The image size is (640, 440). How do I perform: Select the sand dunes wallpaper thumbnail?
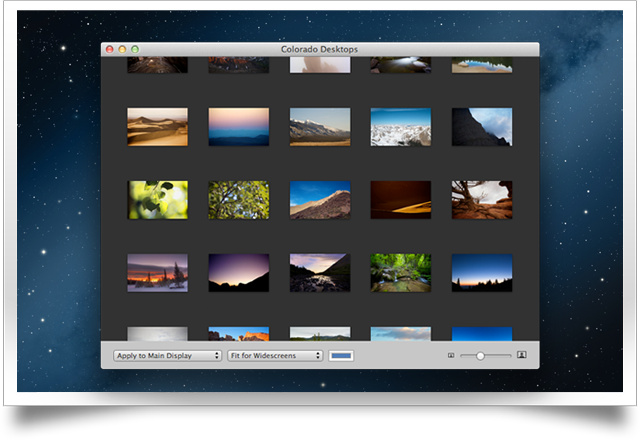tap(158, 127)
